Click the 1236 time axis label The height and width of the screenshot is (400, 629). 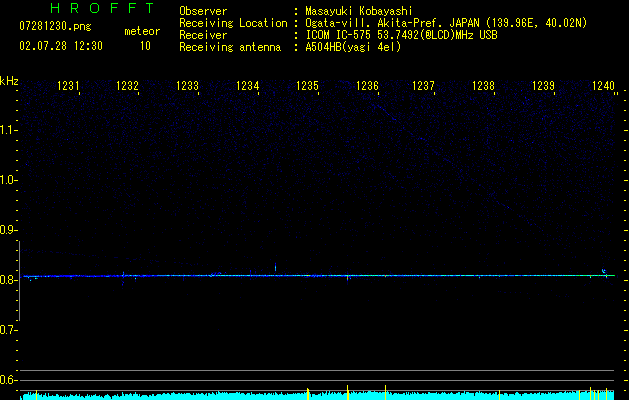coord(367,85)
